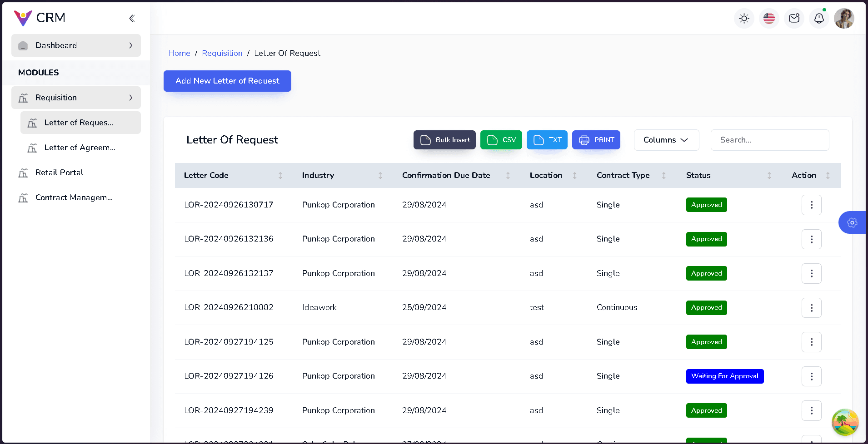Print the Letter Of Request table
868x444 pixels.
[596, 140]
